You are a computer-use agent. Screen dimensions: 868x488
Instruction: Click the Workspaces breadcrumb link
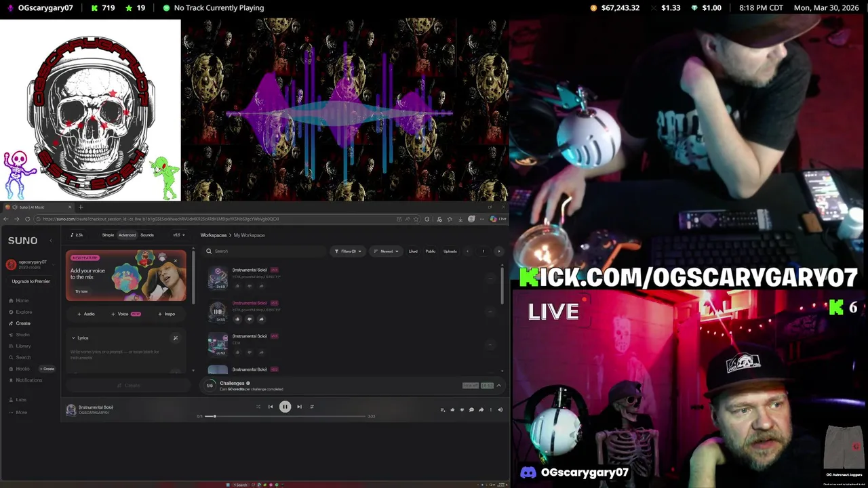[x=213, y=235]
